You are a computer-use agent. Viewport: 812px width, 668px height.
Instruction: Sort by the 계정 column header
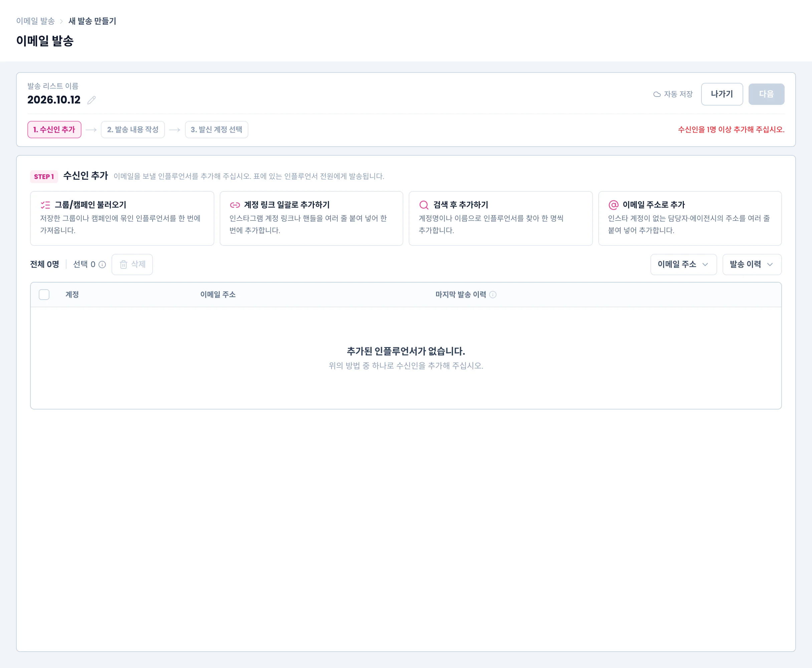(x=72, y=295)
